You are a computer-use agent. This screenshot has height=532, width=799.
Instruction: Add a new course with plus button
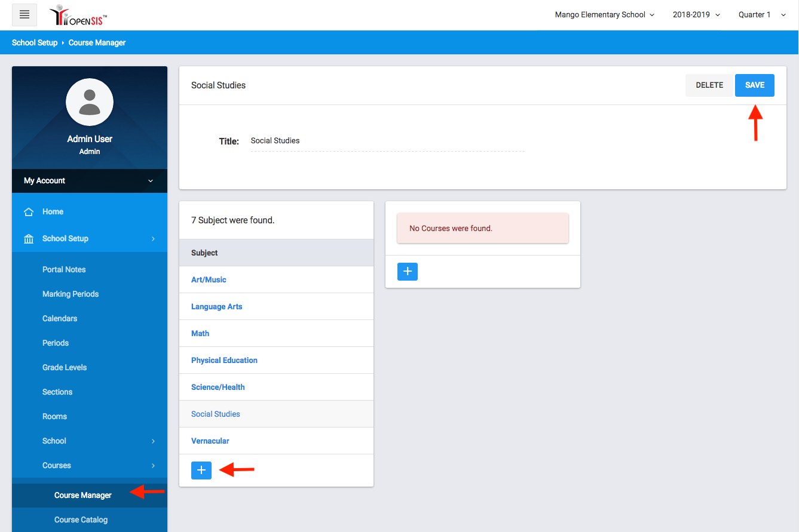(x=408, y=272)
